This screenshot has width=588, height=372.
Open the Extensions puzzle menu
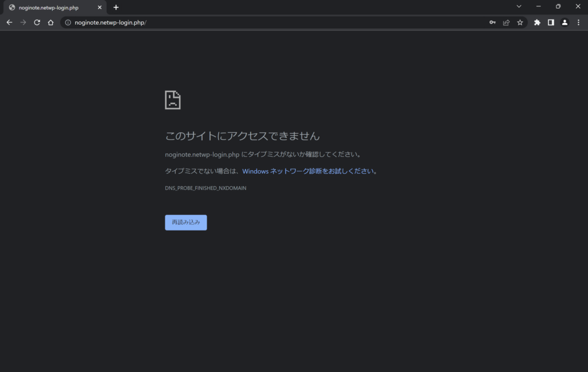click(x=537, y=22)
